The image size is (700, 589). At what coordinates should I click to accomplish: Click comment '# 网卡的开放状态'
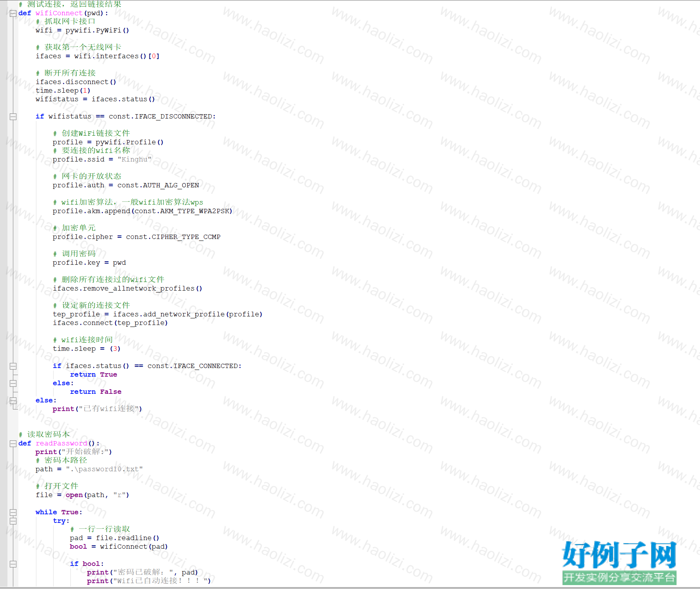point(87,176)
